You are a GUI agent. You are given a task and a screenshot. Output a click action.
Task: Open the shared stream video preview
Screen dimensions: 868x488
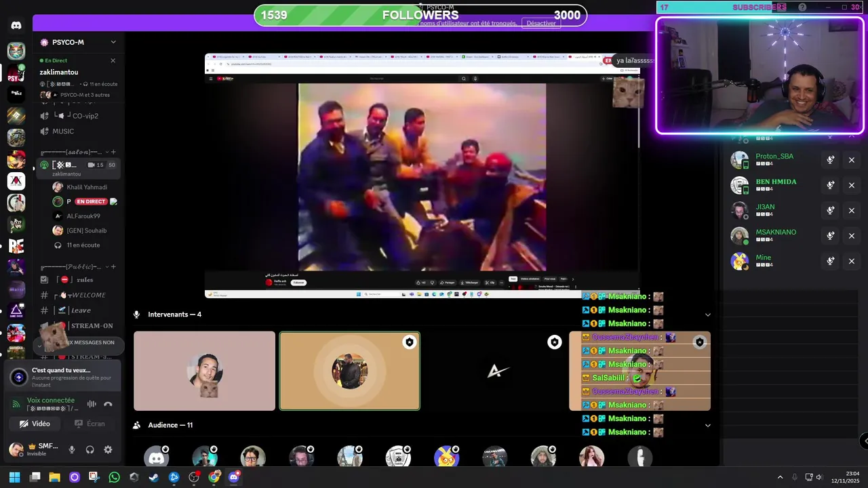[422, 176]
